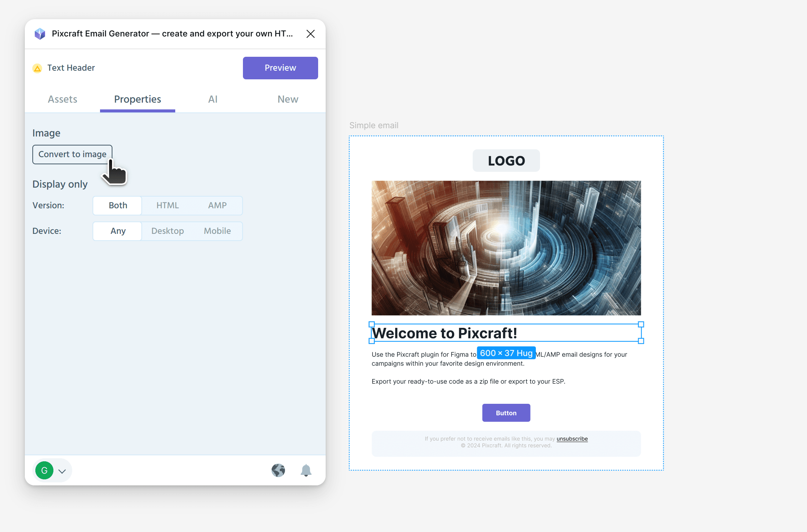807x532 pixels.
Task: Click the Image section heading
Action: click(46, 133)
